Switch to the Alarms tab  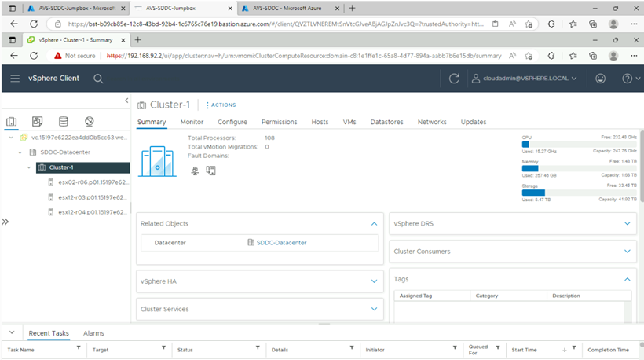93,333
